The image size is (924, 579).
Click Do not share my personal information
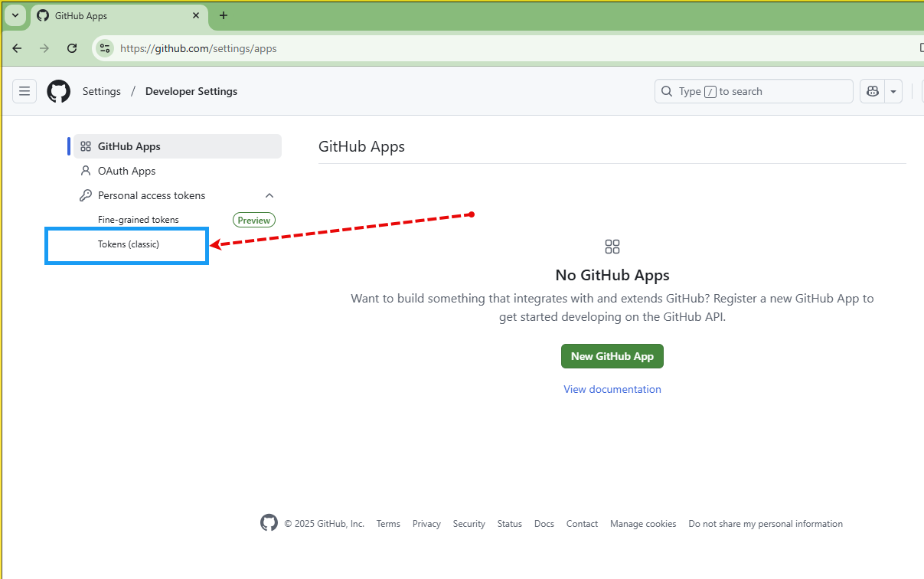(x=766, y=524)
